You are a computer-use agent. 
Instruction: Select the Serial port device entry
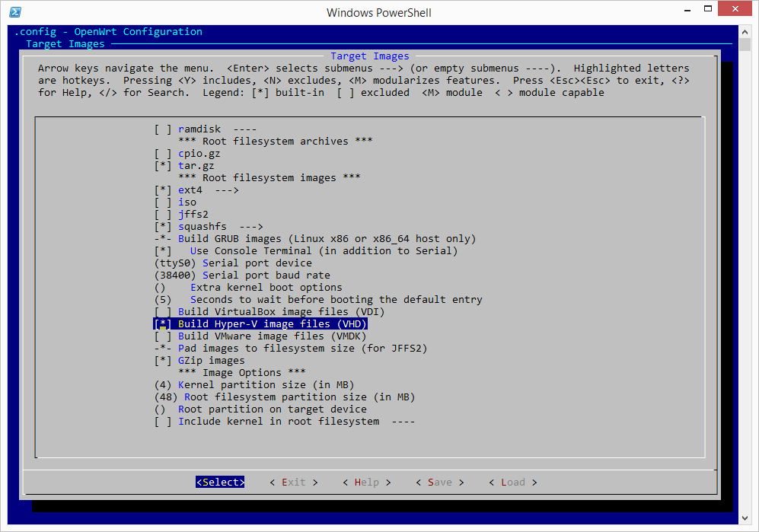pyautogui.click(x=233, y=263)
